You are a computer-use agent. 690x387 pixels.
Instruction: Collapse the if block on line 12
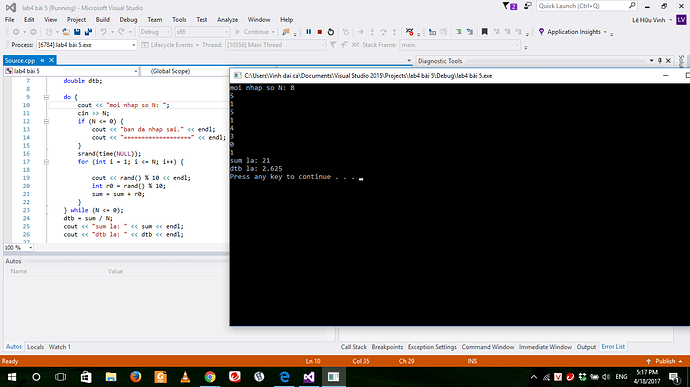point(46,122)
